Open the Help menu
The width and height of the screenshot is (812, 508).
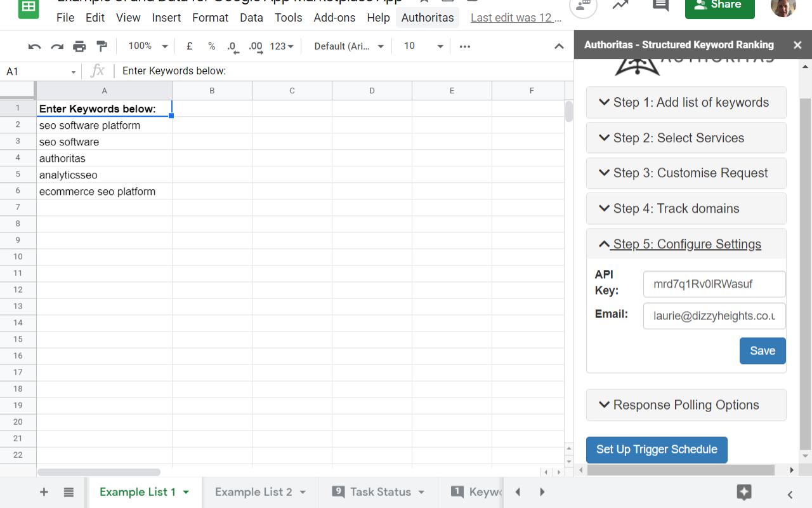click(x=378, y=18)
